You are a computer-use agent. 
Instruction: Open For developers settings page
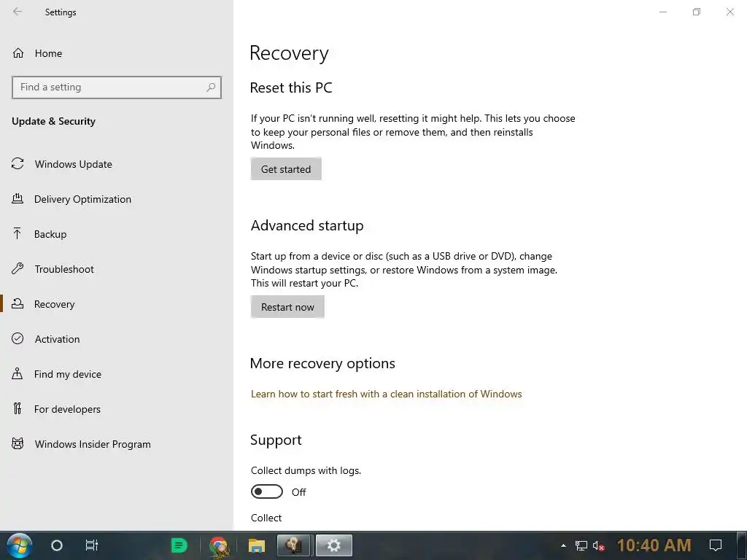tap(68, 409)
